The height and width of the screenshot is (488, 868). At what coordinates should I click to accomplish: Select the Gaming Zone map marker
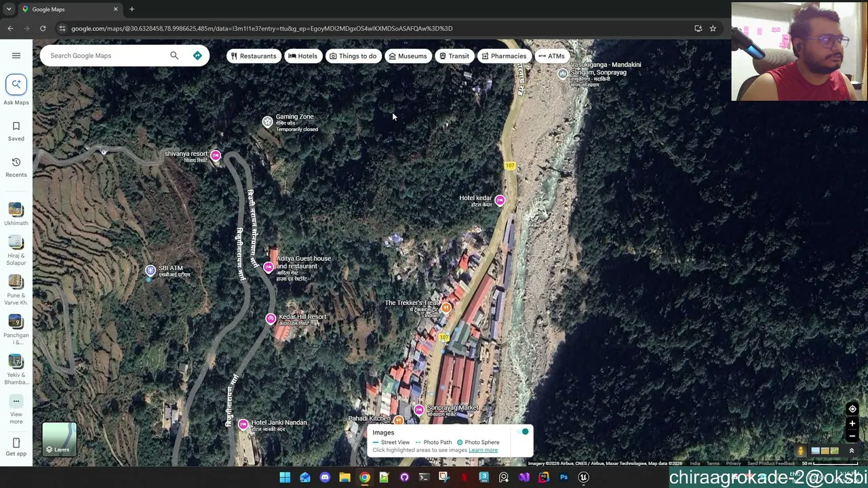(x=267, y=122)
